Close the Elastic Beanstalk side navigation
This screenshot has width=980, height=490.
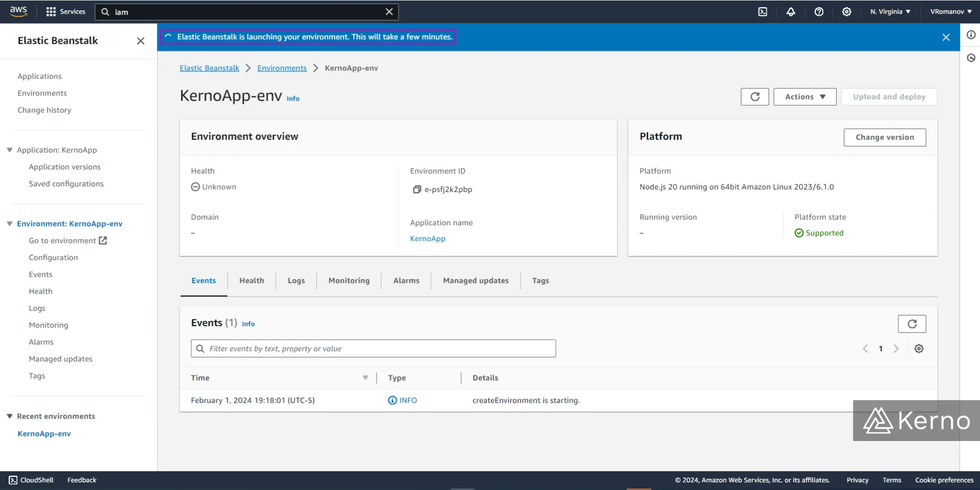click(x=141, y=41)
